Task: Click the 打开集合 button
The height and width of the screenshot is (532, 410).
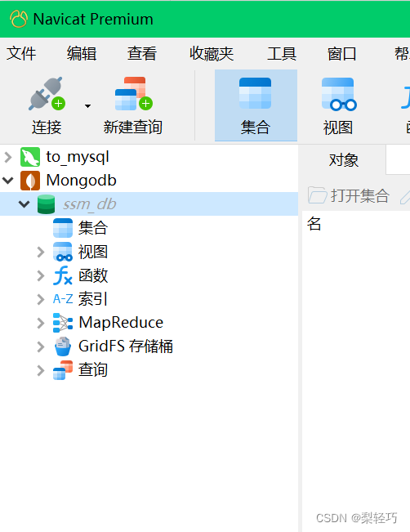Action: point(350,196)
